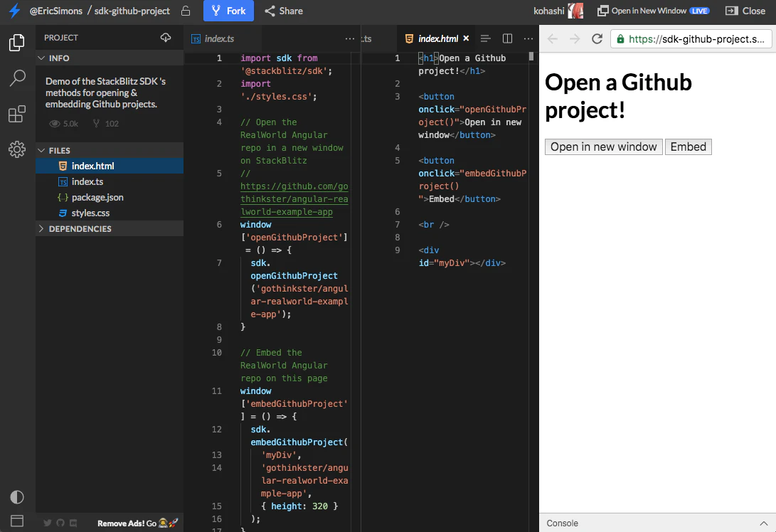
Task: Click 'height: 320' in index.ts code
Action: tap(299, 506)
